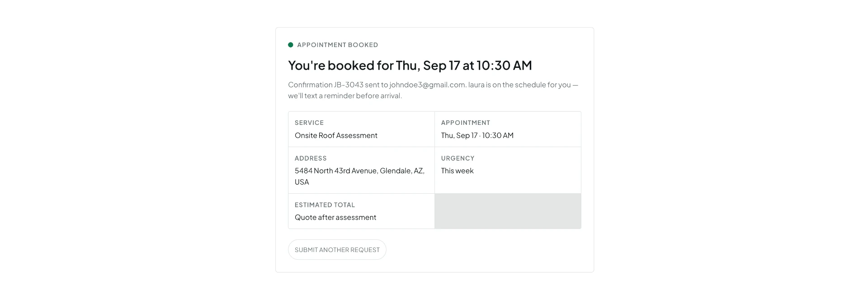Select the Address label

point(311,158)
